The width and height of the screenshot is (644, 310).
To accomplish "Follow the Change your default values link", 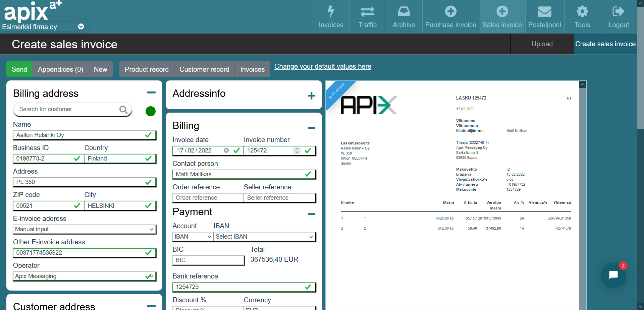I will pos(322,67).
